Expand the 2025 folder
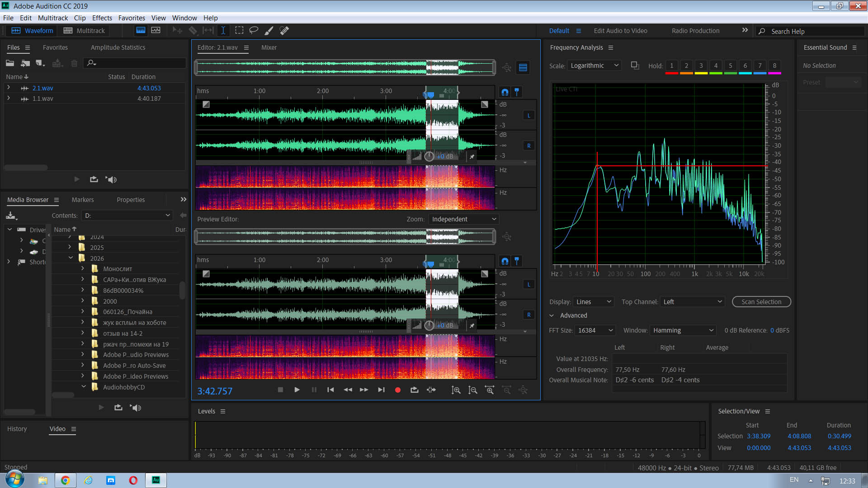 [x=69, y=247]
